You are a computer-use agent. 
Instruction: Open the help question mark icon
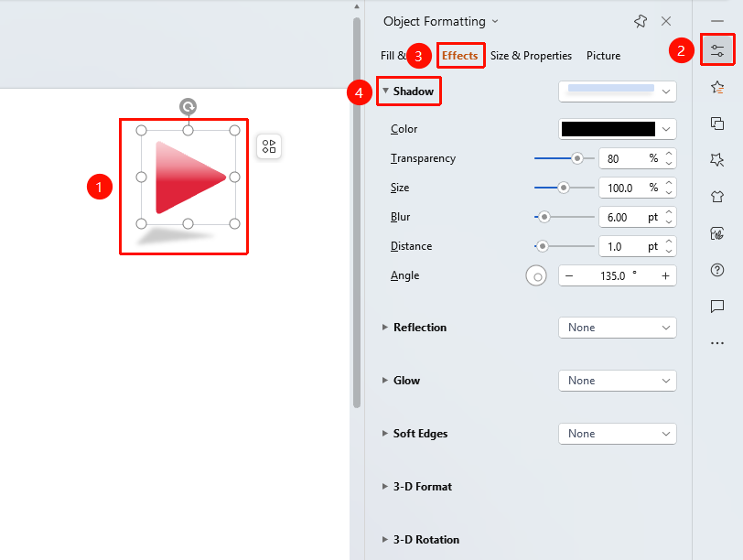pos(717,270)
